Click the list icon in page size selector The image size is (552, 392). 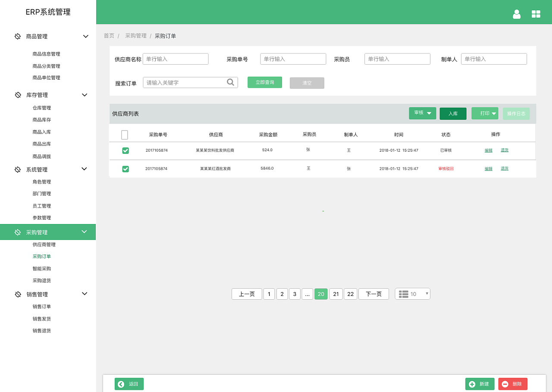tap(404, 294)
